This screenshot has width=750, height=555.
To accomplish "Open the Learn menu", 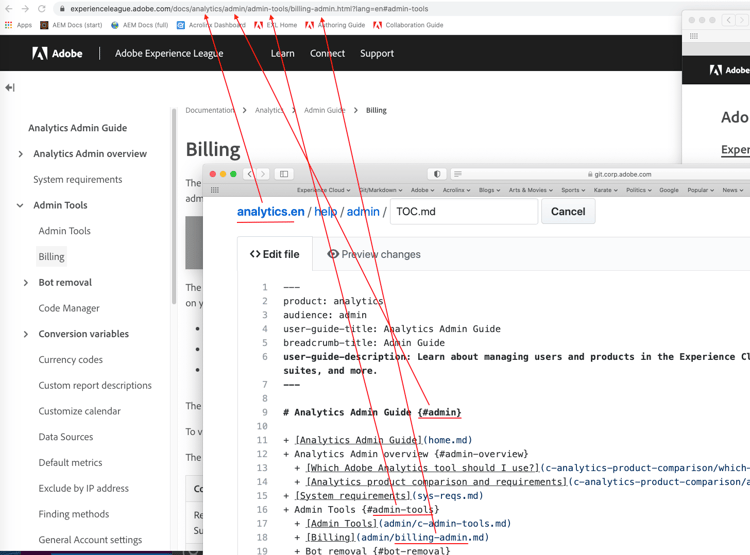I will [283, 53].
